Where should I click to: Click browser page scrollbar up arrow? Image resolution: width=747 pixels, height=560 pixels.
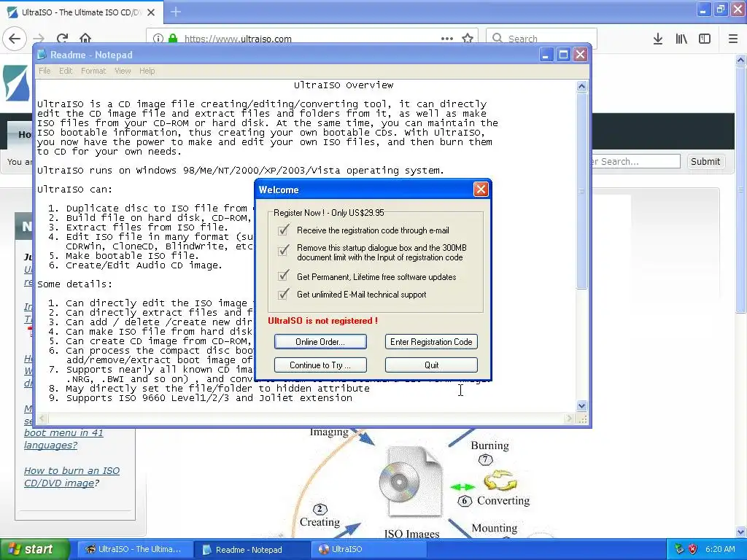point(741,60)
